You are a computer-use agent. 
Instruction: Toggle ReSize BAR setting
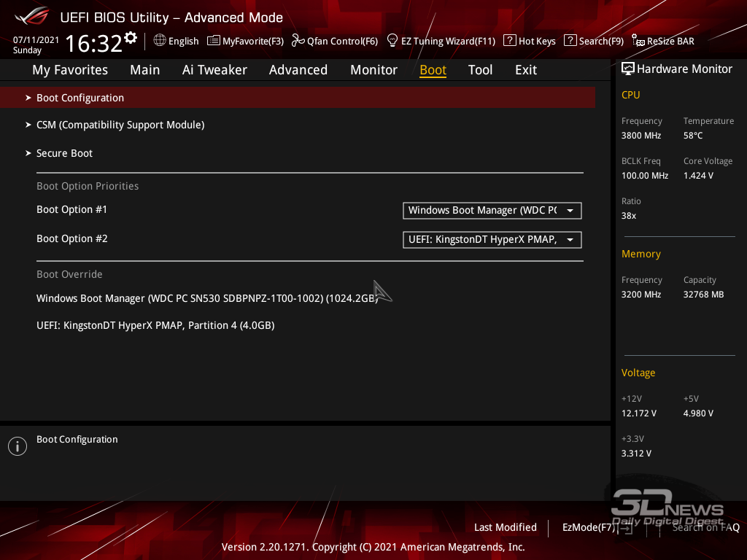point(670,41)
